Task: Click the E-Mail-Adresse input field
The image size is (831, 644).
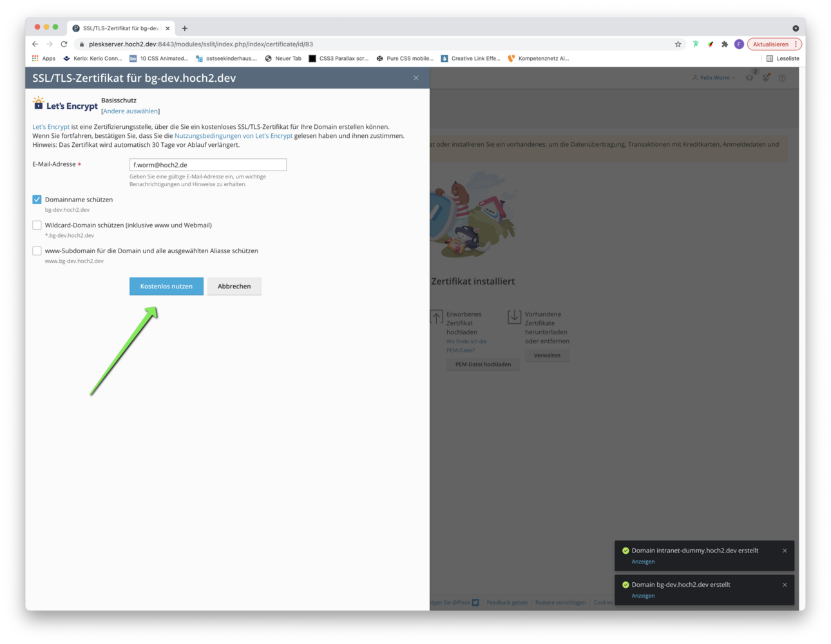Action: [x=207, y=165]
